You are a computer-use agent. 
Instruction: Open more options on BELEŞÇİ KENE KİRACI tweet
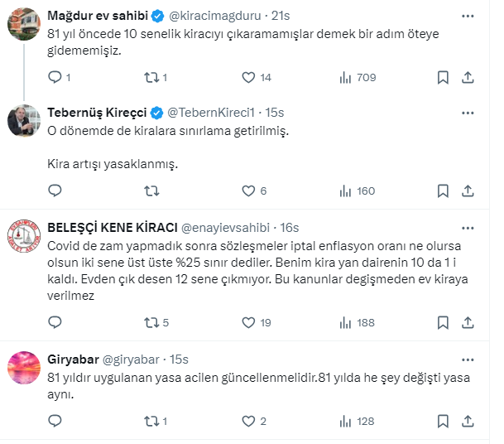coord(469,227)
